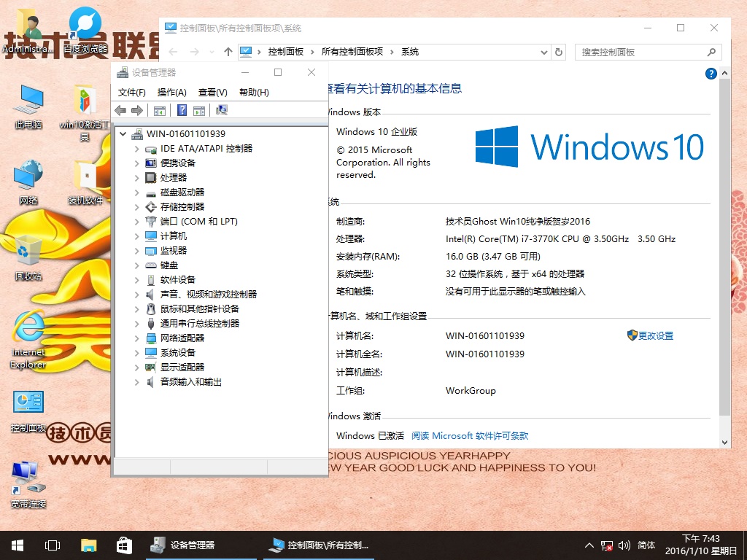Click refresh button beside the address bar
The image size is (747, 560).
coord(559,52)
